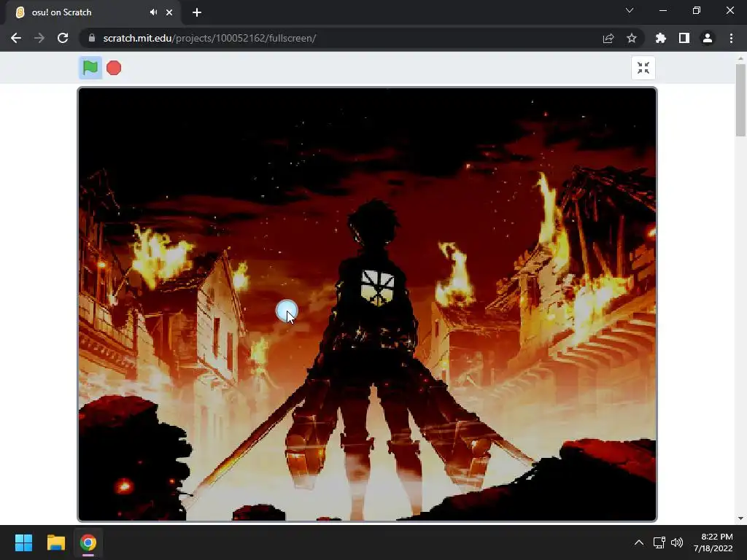Image resolution: width=747 pixels, height=560 pixels.
Task: Click the scrollbar up arrow
Action: pos(740,59)
